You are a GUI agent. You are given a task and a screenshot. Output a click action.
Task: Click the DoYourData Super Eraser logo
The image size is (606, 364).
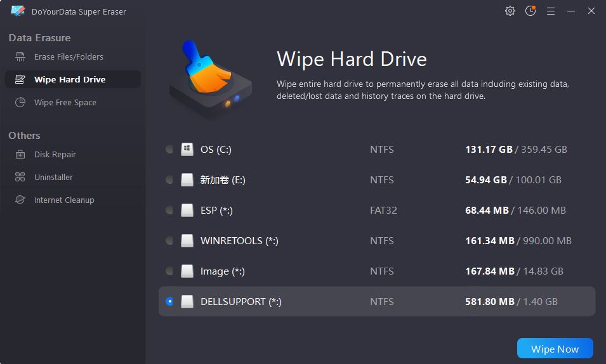coord(18,11)
